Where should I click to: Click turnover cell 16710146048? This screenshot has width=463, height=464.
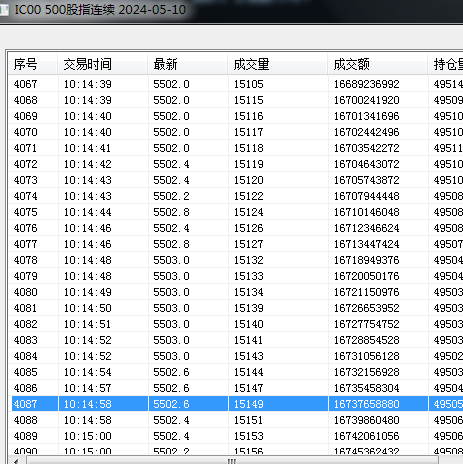[x=367, y=212]
